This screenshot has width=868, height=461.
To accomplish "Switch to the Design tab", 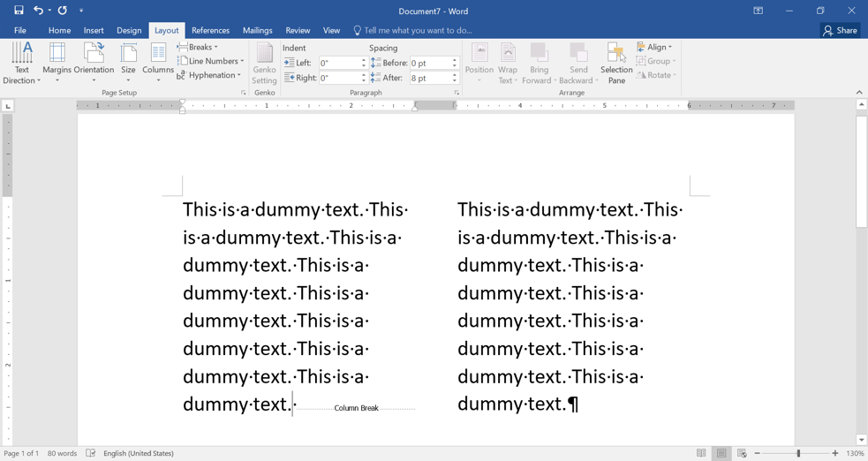I will coord(129,30).
